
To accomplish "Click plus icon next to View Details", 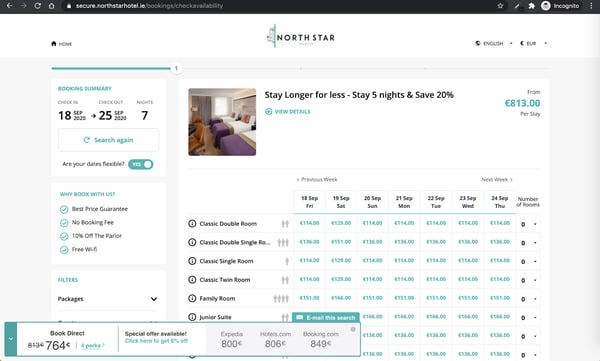I will click(x=269, y=111).
